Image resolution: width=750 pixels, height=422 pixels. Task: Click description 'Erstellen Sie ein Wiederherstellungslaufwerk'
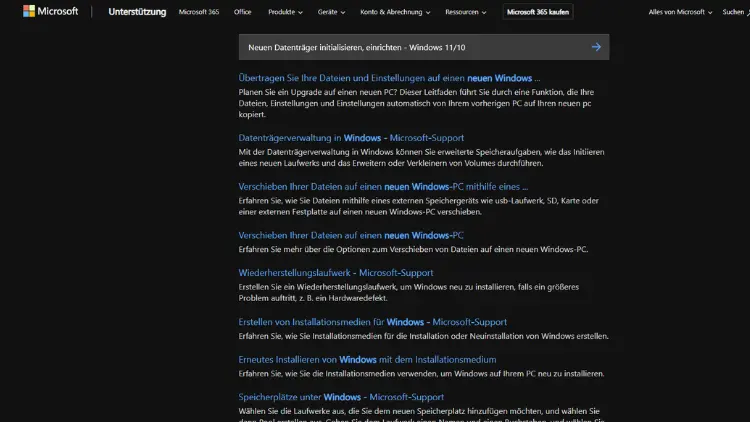tap(409, 292)
